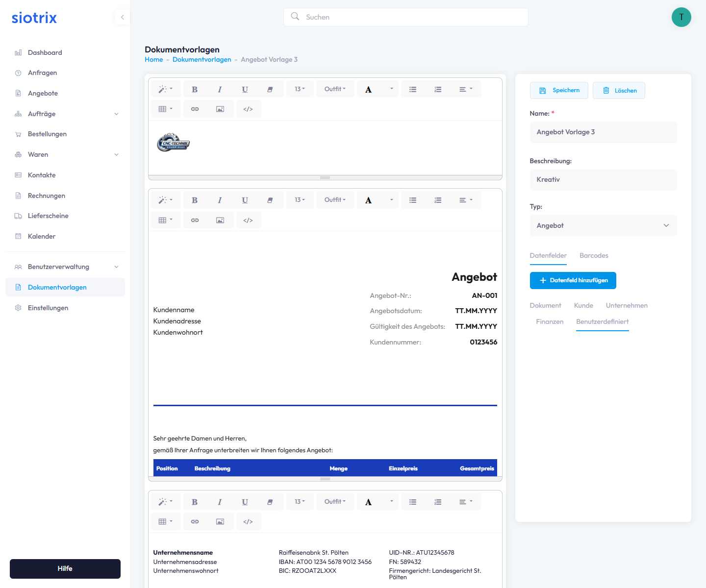Click unordered list icon in footer editor
This screenshot has width=706, height=588.
click(x=413, y=502)
